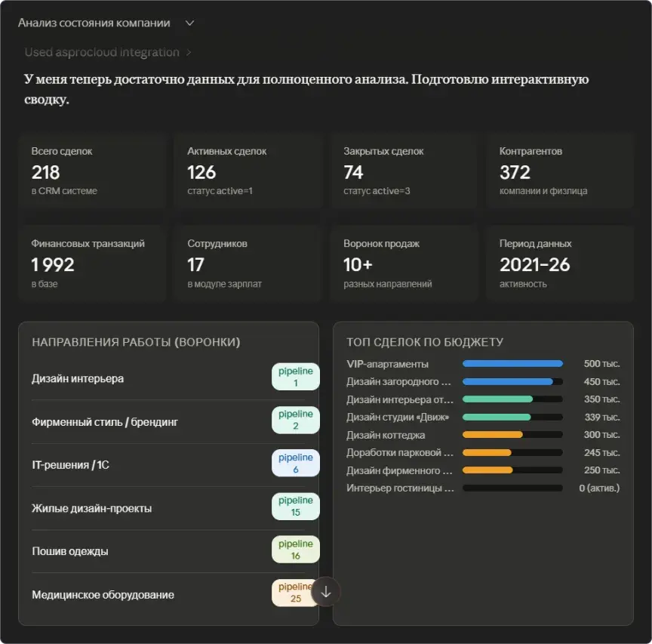Click the 500 тыс. value
652x644 pixels.
pos(601,364)
